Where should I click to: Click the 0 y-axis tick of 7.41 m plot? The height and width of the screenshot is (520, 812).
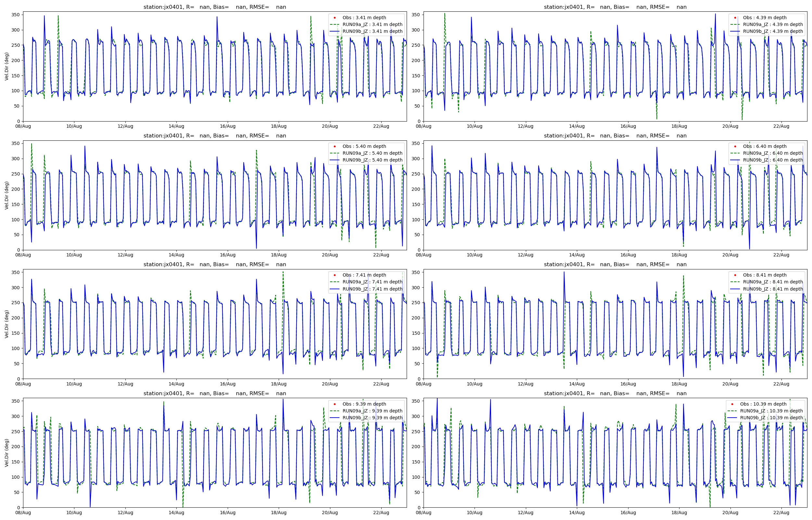18,379
